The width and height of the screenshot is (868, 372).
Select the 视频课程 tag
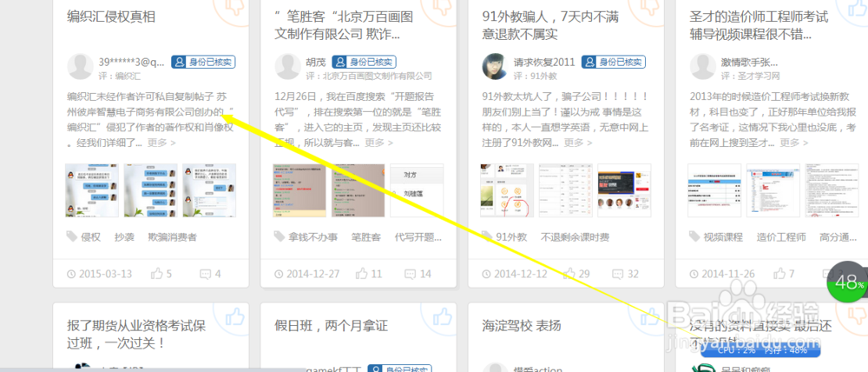pos(723,237)
